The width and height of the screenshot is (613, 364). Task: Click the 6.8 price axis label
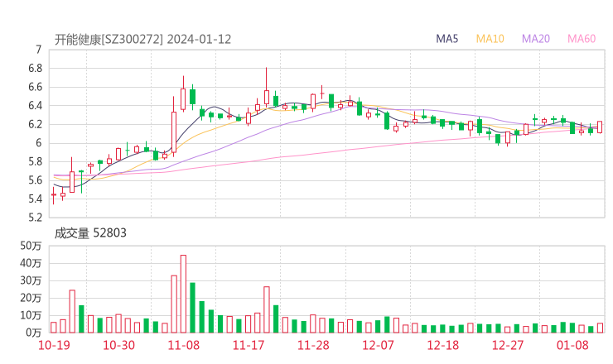[35, 69]
